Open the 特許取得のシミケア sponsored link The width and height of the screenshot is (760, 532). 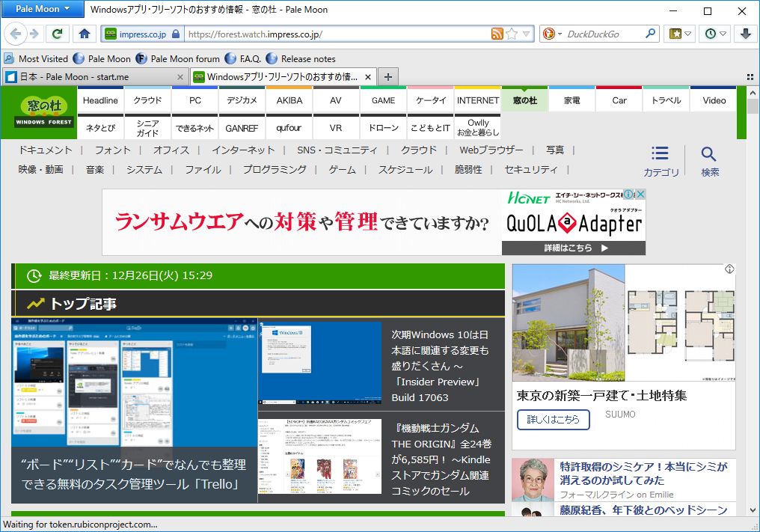pyautogui.click(x=643, y=474)
